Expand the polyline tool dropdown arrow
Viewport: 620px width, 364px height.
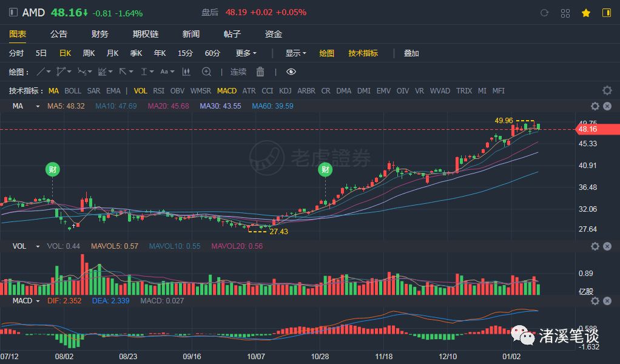coord(69,72)
